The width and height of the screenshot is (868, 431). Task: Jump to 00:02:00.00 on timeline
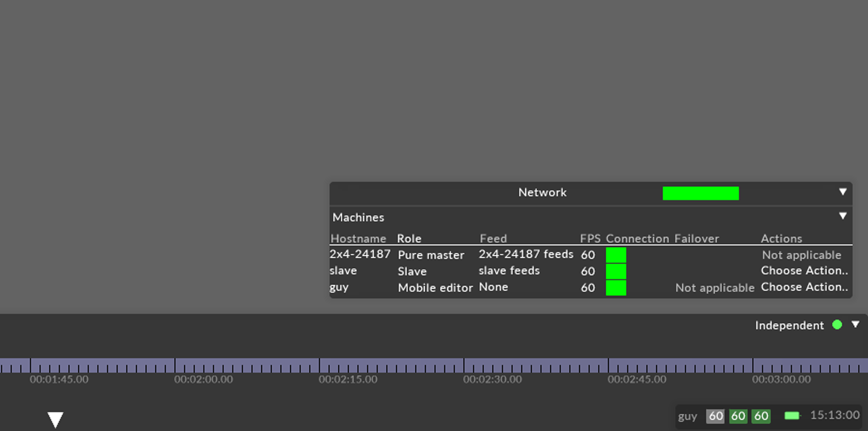point(203,380)
